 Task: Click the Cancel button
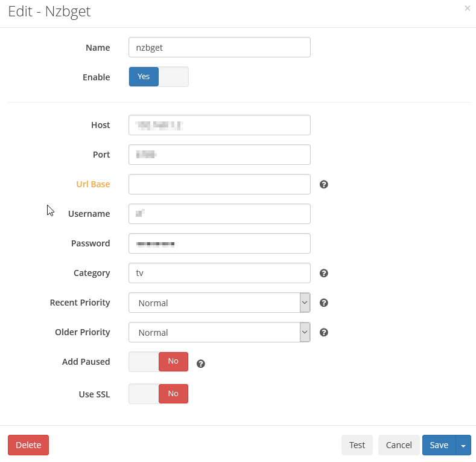click(x=399, y=445)
